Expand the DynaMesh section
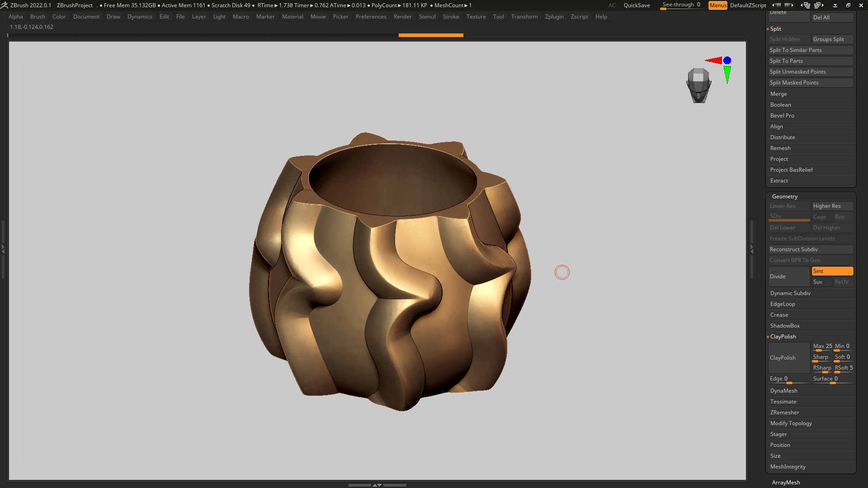Viewport: 868px width, 488px height. point(783,391)
